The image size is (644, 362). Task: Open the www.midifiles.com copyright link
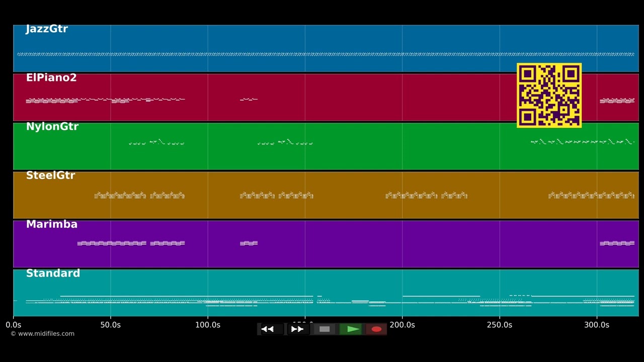coord(42,334)
